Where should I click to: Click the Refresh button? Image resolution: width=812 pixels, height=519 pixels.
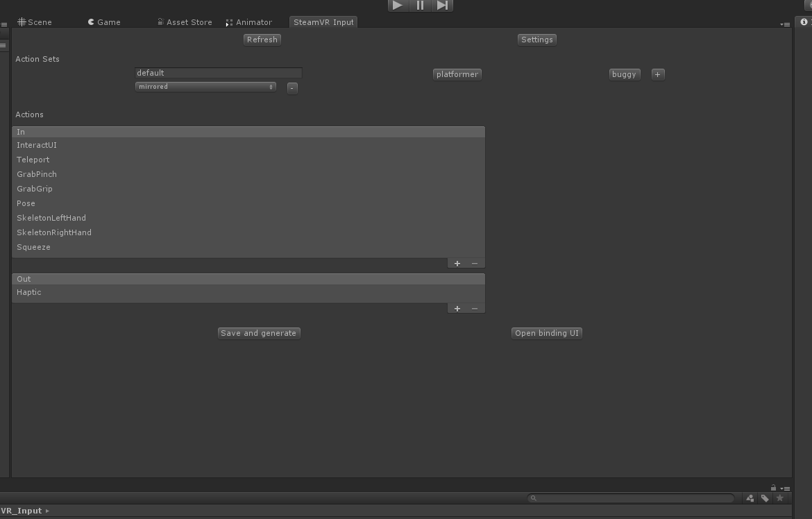coord(262,40)
